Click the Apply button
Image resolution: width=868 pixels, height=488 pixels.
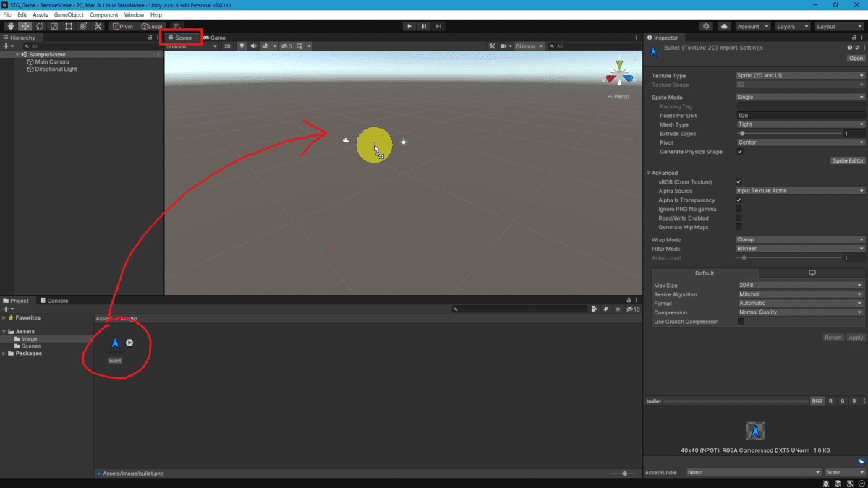[x=856, y=338]
